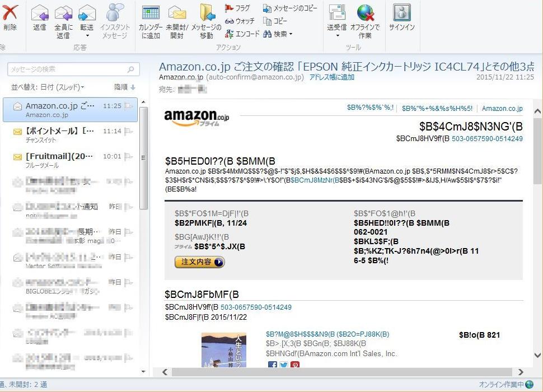Click order number link under top heading

487,138
